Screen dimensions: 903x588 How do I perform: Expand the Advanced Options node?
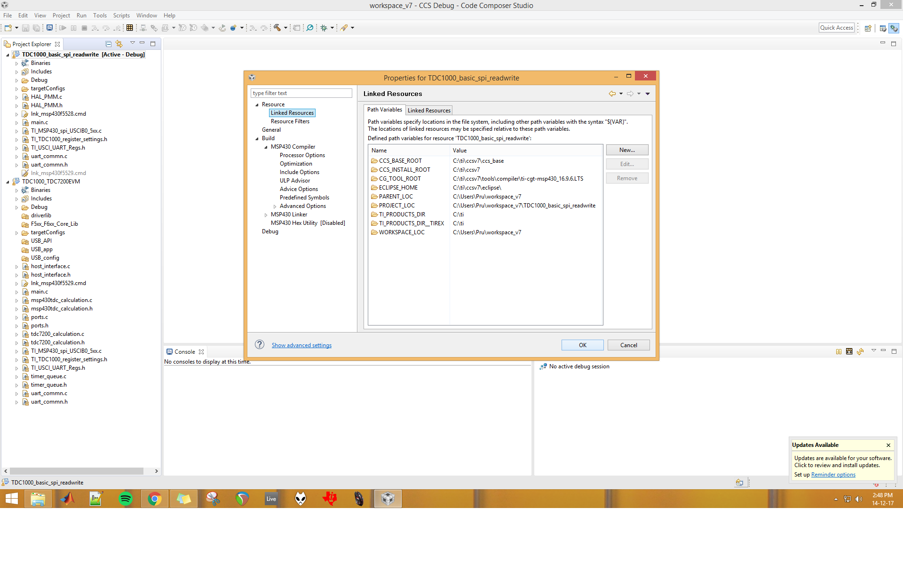[x=275, y=206]
